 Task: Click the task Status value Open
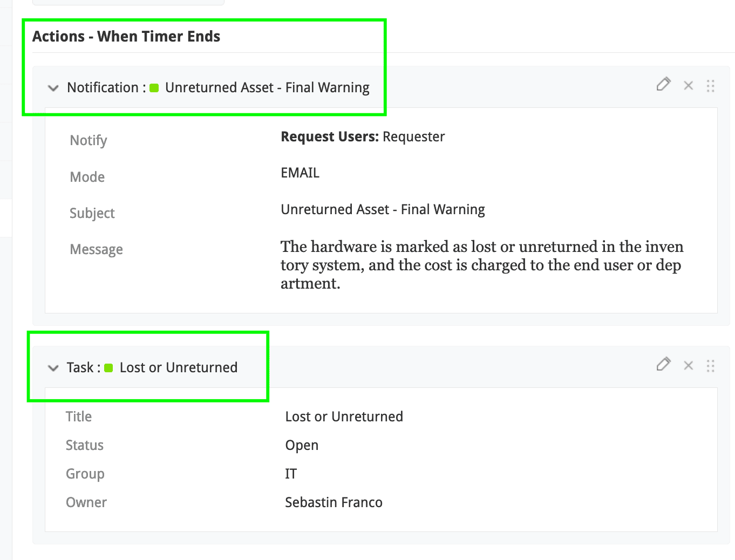pyautogui.click(x=302, y=445)
